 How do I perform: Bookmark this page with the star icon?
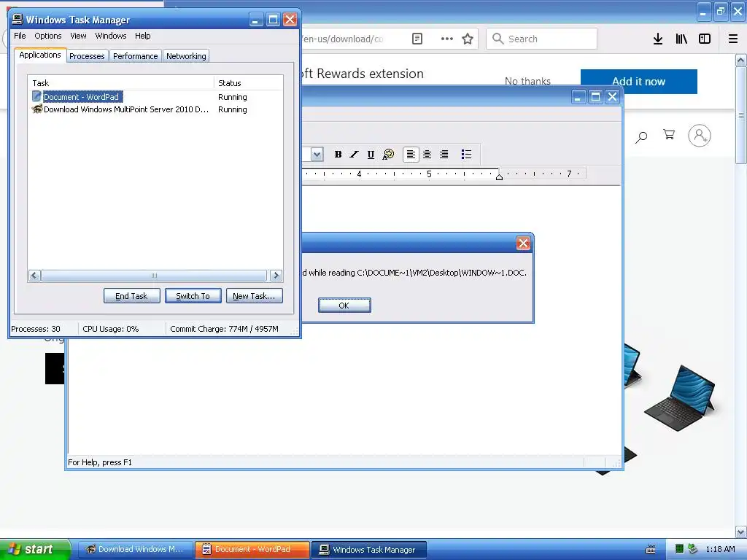click(x=468, y=39)
